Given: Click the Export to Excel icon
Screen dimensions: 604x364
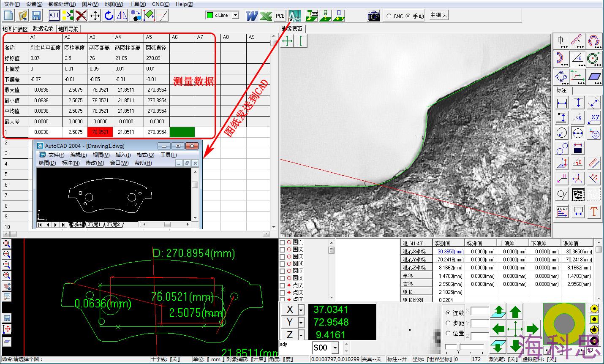Looking at the screenshot, I should coord(266,16).
